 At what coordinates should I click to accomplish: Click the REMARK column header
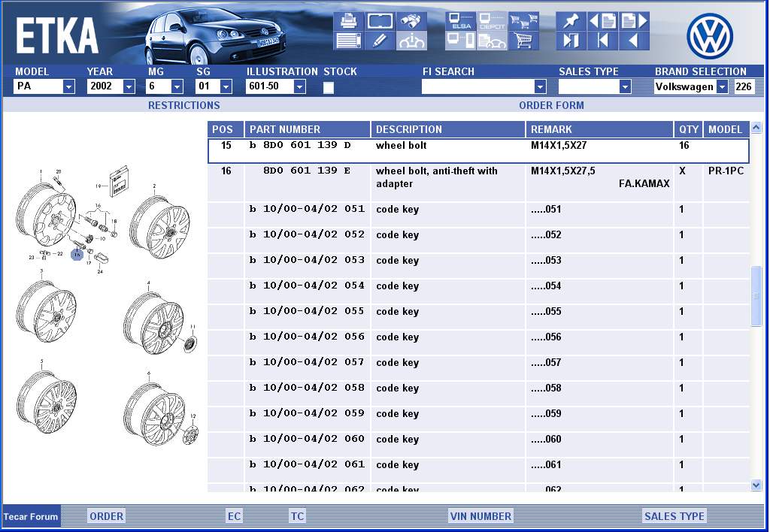click(599, 129)
